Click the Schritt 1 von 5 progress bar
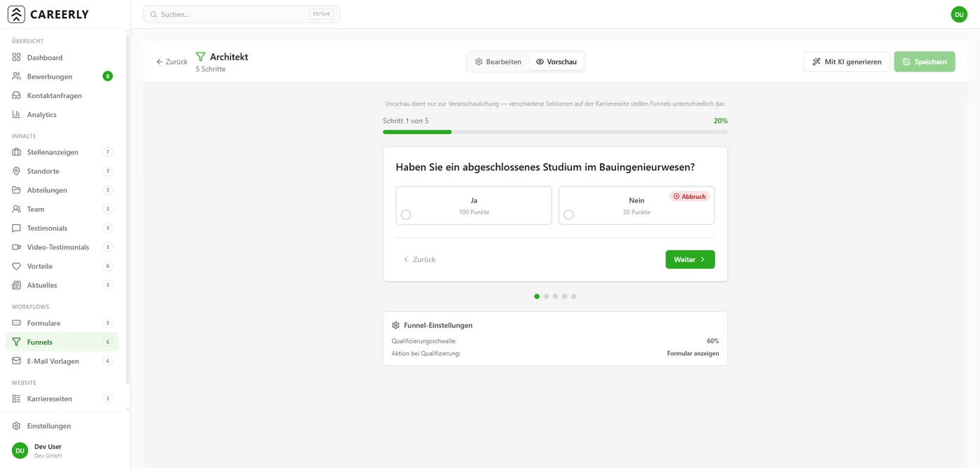This screenshot has width=980, height=468. 555,132
